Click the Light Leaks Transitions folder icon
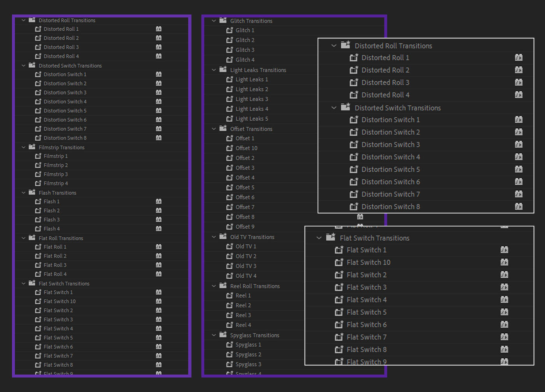 tap(223, 69)
